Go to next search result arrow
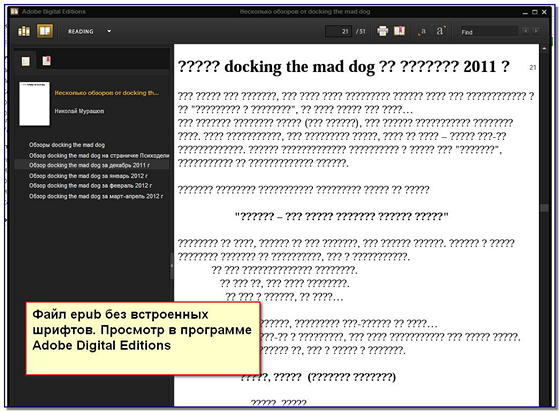The height and width of the screenshot is (412, 560). click(x=536, y=30)
